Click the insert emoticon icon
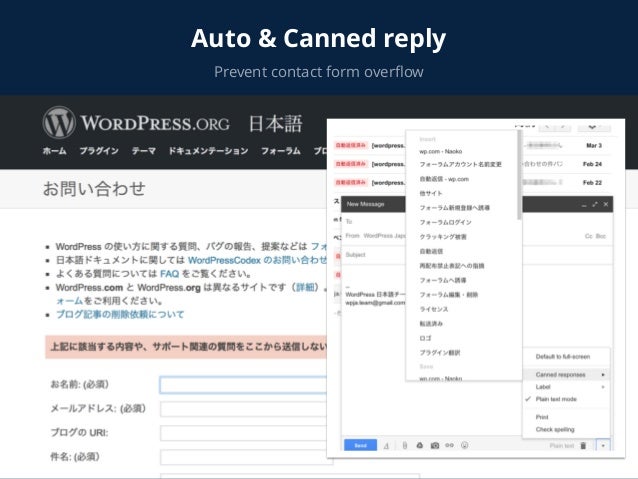This screenshot has width=638, height=479. [x=464, y=446]
